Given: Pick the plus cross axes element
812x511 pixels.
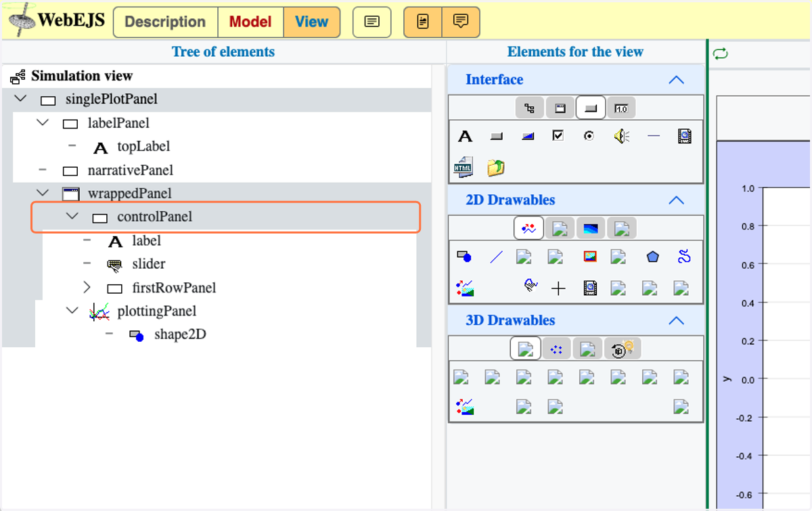Looking at the screenshot, I should [558, 289].
